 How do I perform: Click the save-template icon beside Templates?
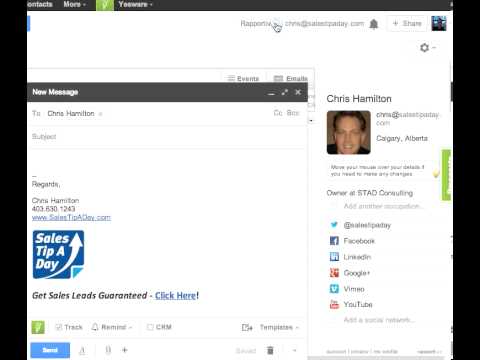pyautogui.click(x=247, y=328)
